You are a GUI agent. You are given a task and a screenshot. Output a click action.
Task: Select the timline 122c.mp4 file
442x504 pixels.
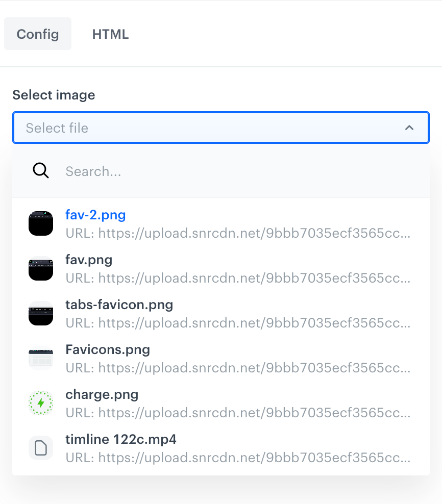point(121,439)
